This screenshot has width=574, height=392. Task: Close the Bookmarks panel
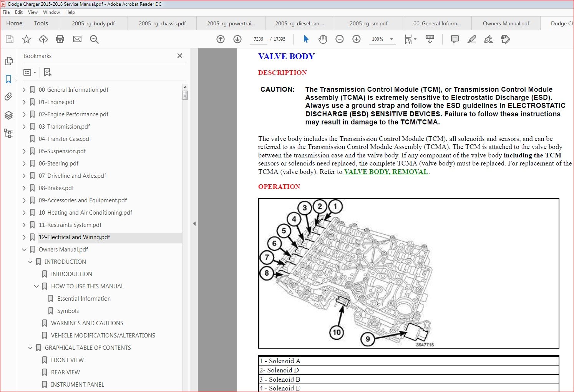[180, 56]
